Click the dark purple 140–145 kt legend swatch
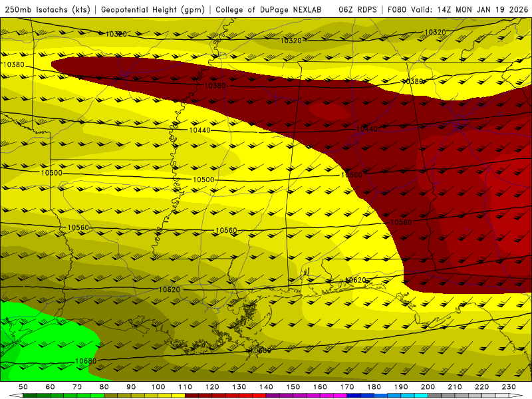This screenshot has height=399, width=532. (x=273, y=396)
